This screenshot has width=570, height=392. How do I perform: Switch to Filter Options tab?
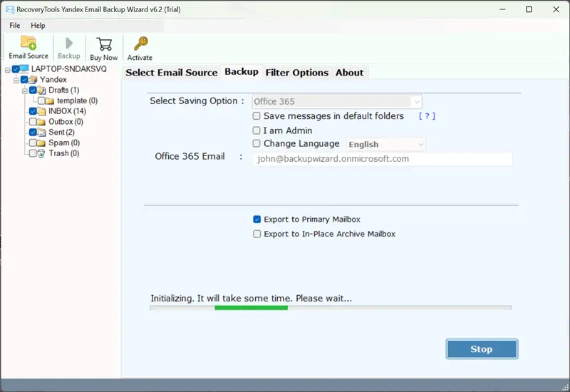pyautogui.click(x=296, y=73)
